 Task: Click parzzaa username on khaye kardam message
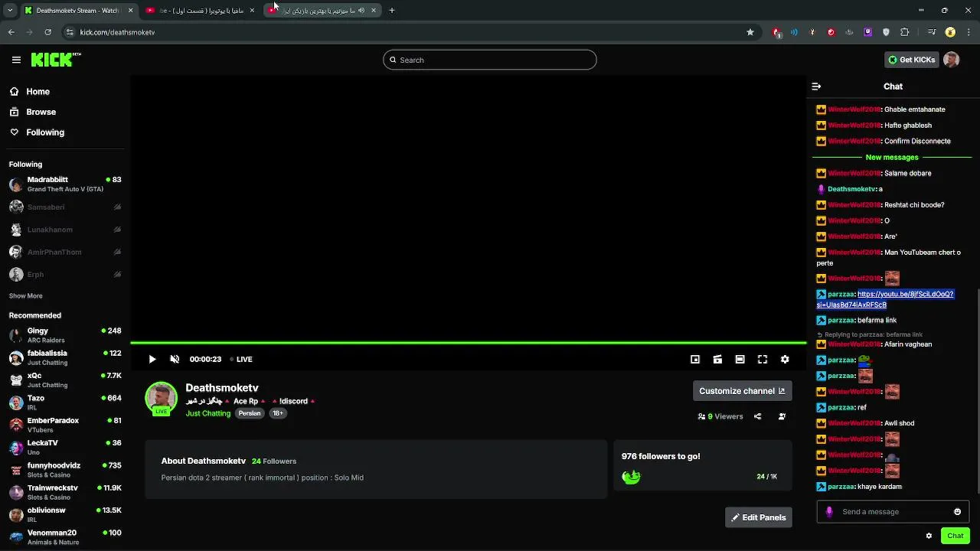841,487
